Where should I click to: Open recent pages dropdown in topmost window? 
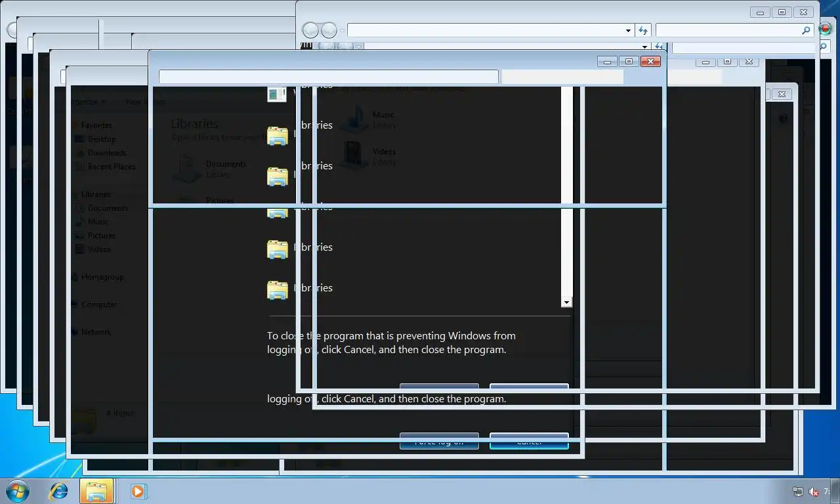[x=342, y=31]
